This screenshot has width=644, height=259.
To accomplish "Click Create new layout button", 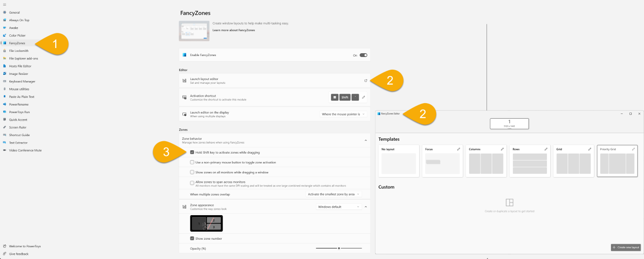I will click(x=626, y=247).
